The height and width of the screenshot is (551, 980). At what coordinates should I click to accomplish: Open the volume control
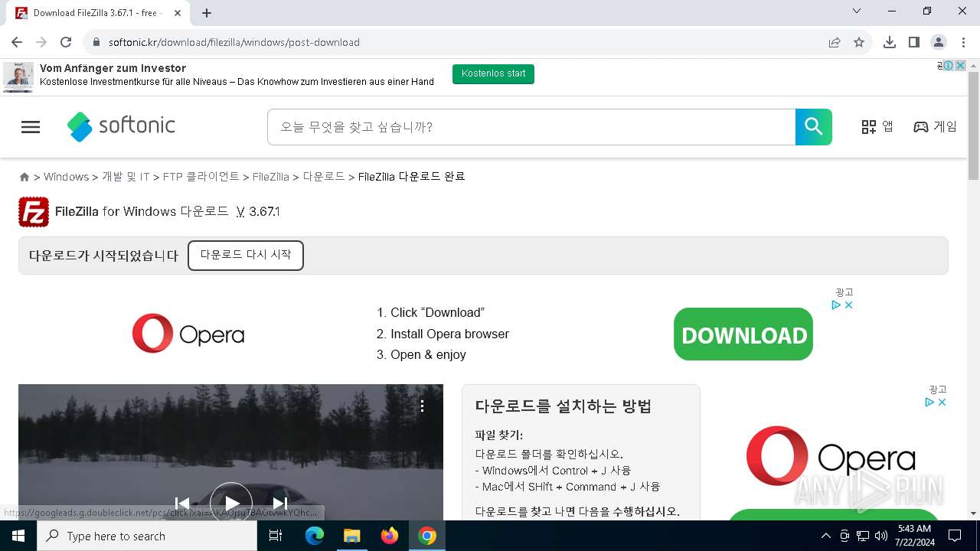click(881, 536)
